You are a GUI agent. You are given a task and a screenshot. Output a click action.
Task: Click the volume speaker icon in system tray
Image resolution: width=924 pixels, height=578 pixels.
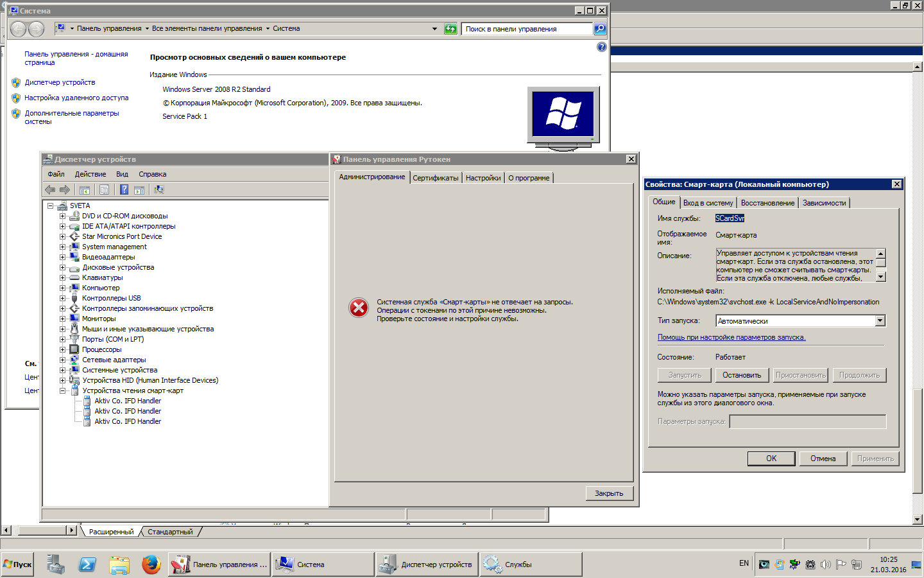pyautogui.click(x=825, y=565)
